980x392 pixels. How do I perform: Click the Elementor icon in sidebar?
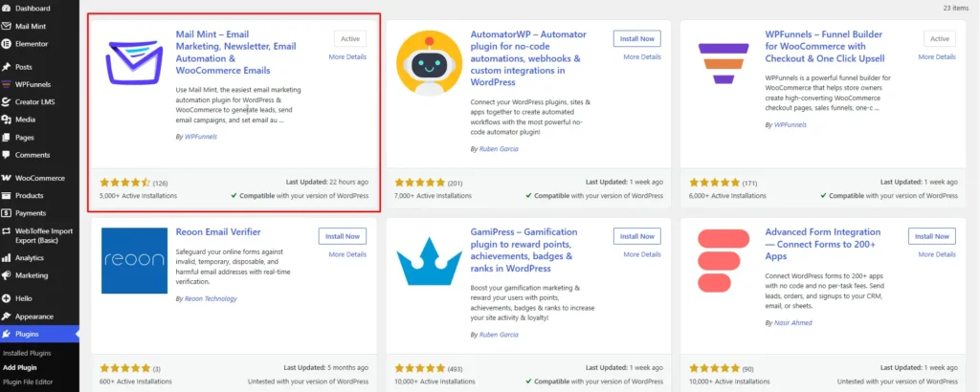pyautogui.click(x=7, y=44)
